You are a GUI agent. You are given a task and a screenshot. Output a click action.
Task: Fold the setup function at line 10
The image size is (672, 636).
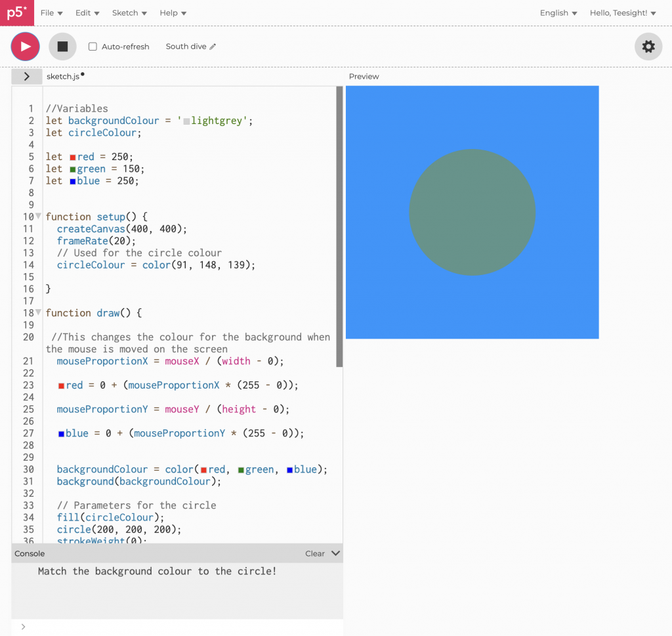coord(38,216)
